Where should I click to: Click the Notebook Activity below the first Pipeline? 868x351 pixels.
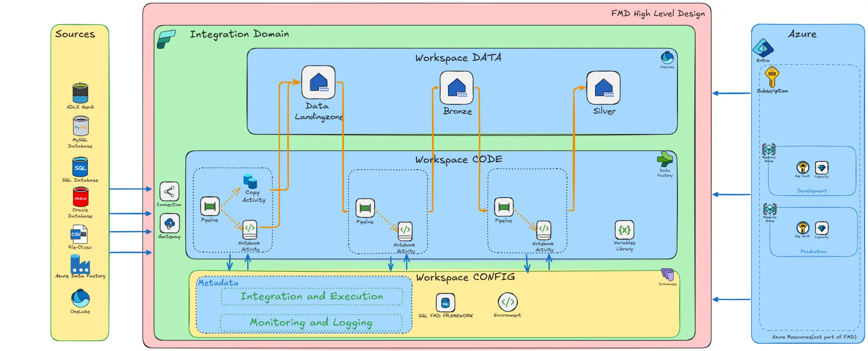(x=249, y=230)
